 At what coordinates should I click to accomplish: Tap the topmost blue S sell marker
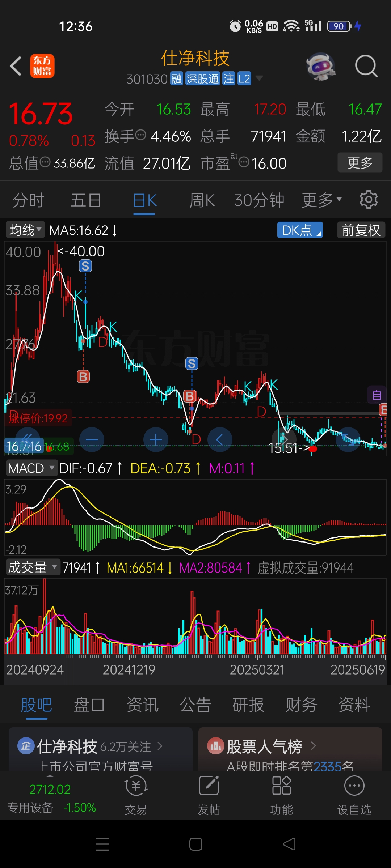(x=85, y=266)
